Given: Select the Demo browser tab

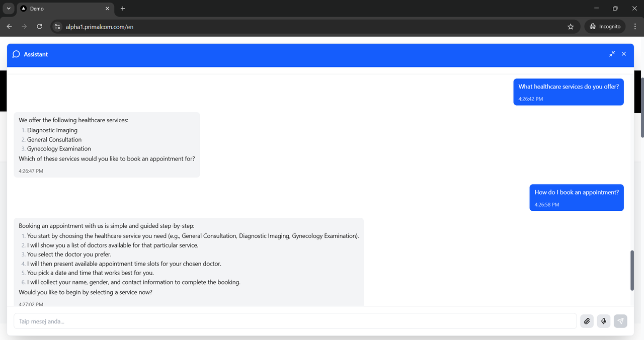Looking at the screenshot, I should click(65, 9).
